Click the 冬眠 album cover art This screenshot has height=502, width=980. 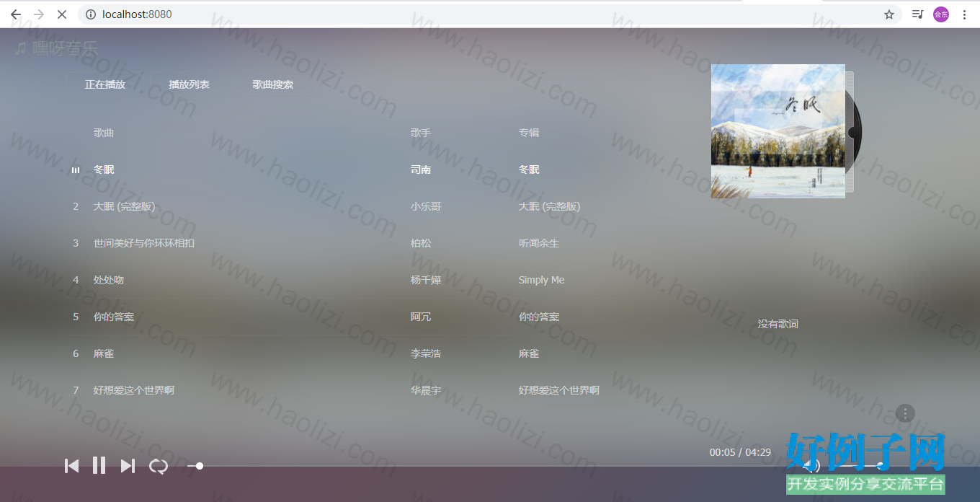point(778,131)
